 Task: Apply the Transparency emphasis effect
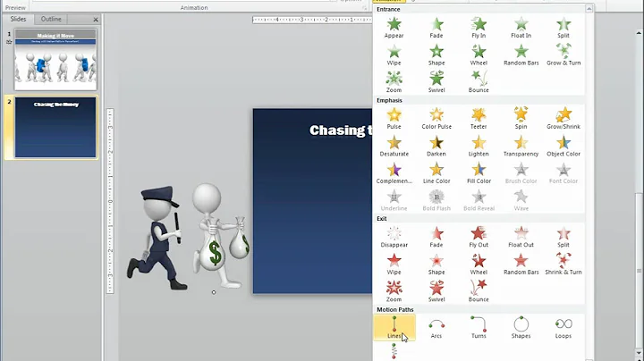521,146
